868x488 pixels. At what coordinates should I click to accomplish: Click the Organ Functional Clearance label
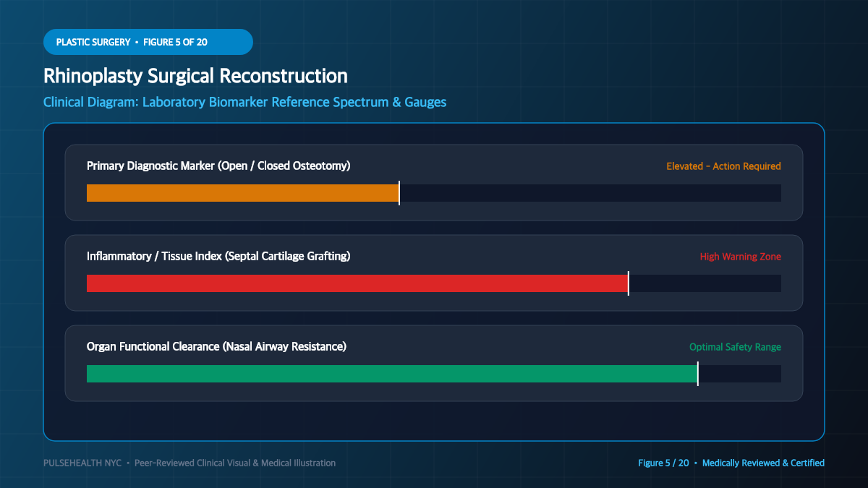tap(216, 346)
